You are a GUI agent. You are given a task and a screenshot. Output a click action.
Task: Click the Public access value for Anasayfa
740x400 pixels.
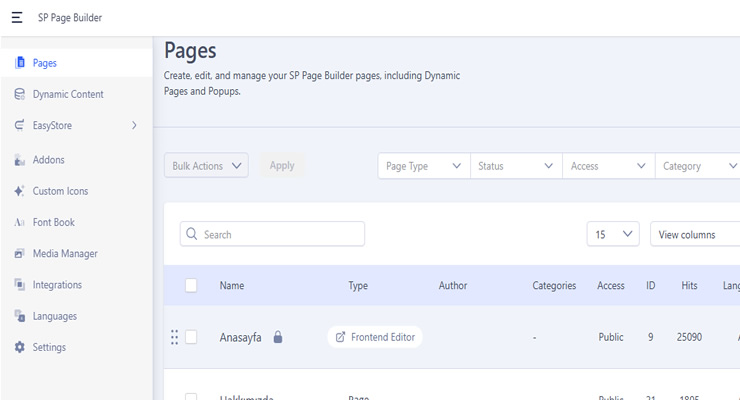pos(611,337)
